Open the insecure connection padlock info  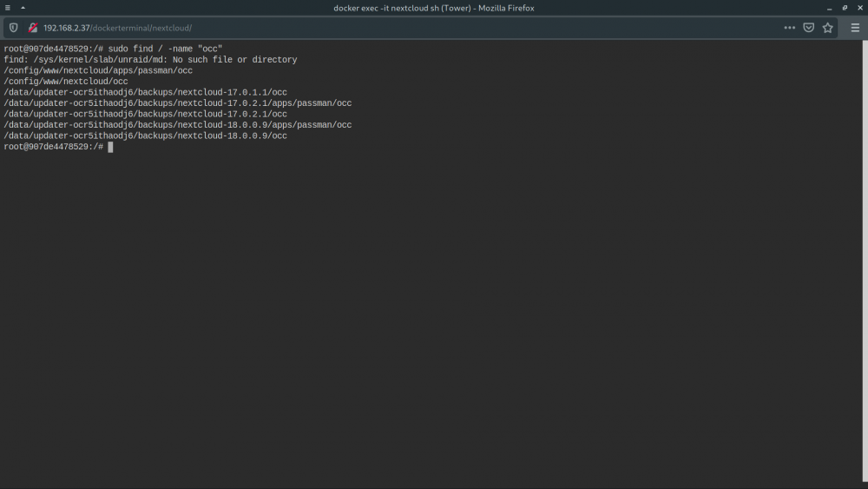pyautogui.click(x=33, y=28)
